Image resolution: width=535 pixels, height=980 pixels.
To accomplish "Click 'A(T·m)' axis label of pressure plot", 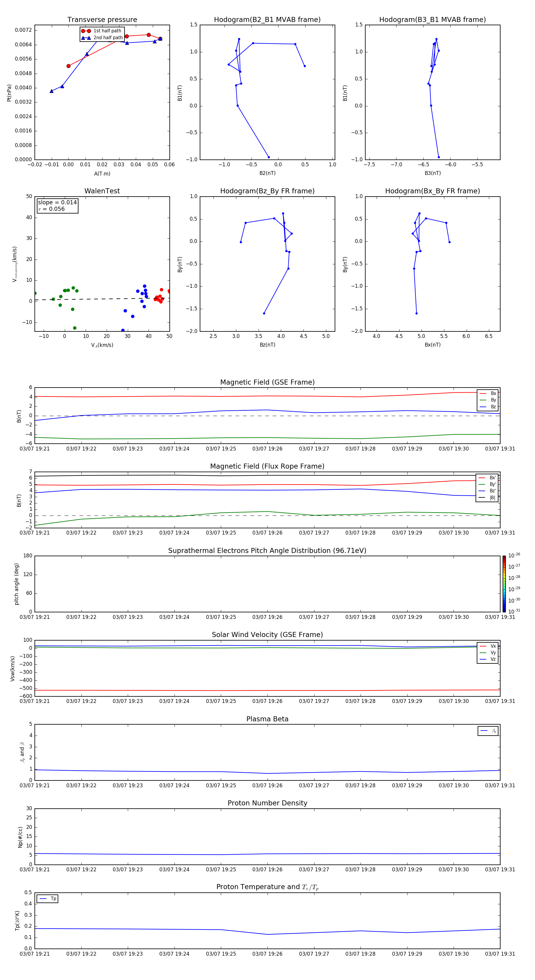I will click(102, 173).
